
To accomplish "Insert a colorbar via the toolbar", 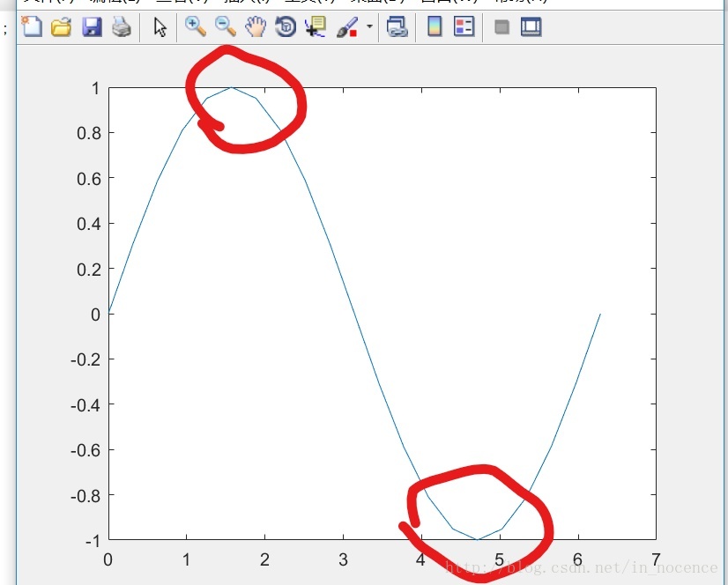I will 434,27.
